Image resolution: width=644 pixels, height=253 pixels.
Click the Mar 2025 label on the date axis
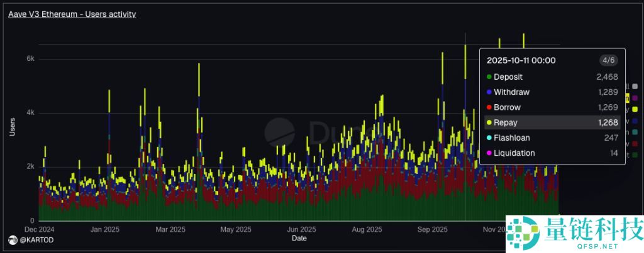(x=170, y=229)
